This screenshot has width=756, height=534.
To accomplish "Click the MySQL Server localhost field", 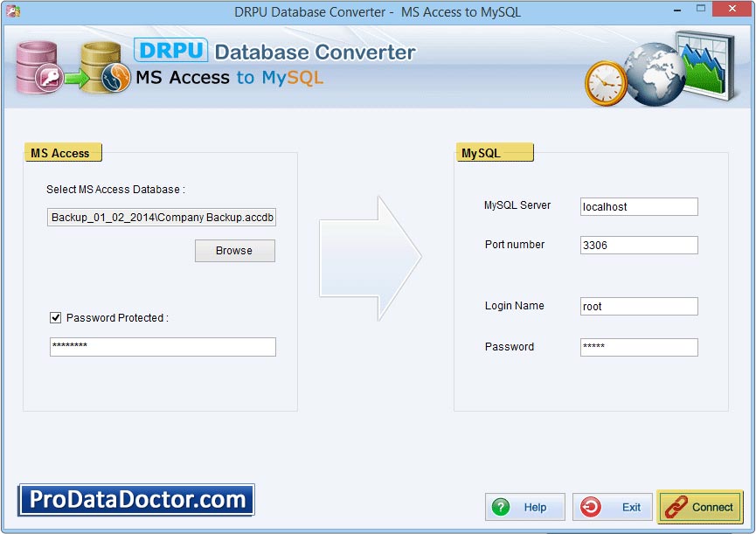I will coord(638,206).
